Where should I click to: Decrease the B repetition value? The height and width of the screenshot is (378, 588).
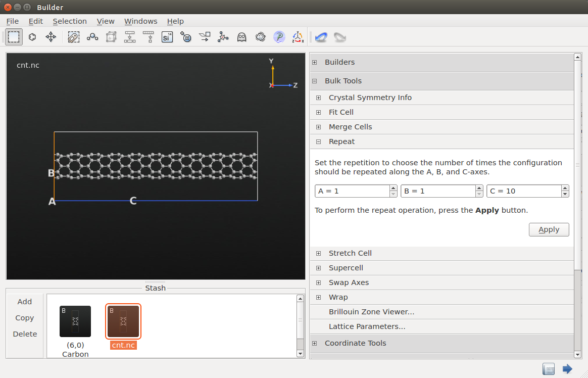click(x=479, y=194)
